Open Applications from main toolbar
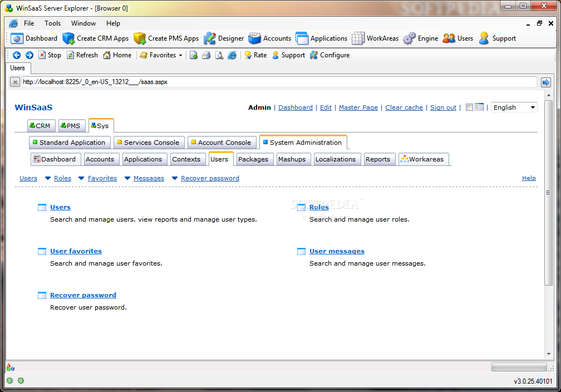 tap(322, 38)
